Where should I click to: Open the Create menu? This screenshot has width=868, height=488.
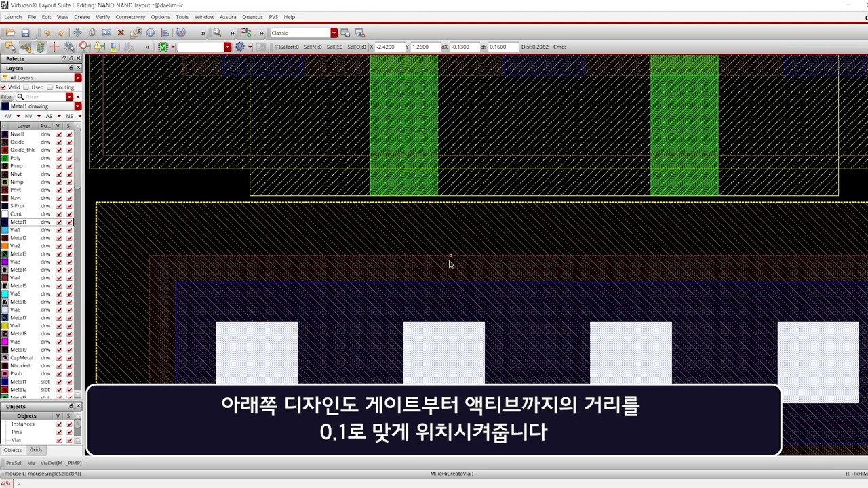pos(81,17)
